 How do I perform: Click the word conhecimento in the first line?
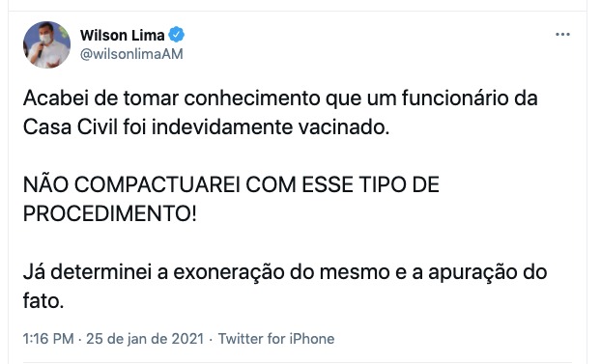click(252, 98)
